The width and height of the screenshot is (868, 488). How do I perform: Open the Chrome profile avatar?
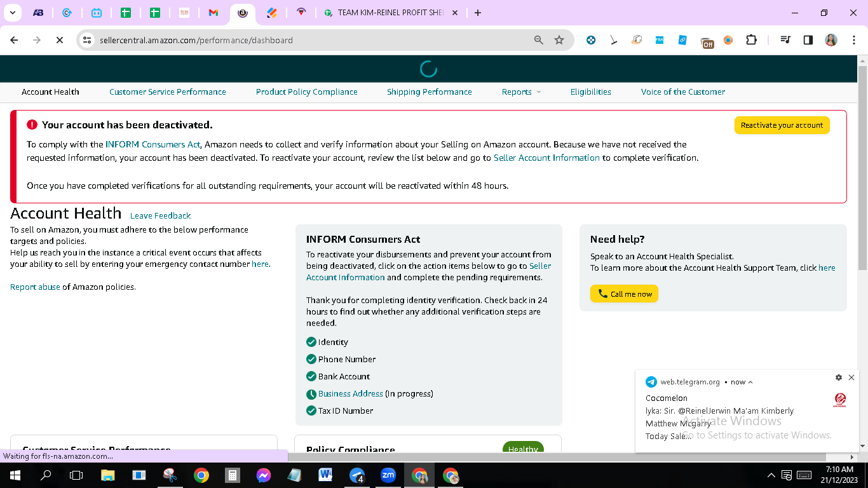point(831,40)
